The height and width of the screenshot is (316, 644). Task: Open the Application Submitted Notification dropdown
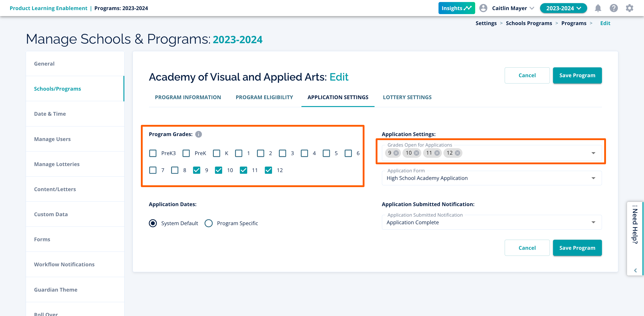[x=593, y=222]
